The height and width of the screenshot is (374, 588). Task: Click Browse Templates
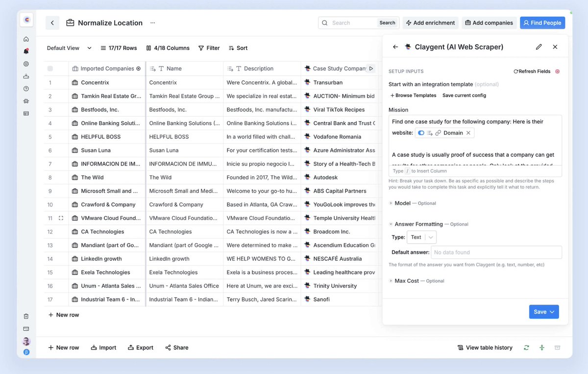click(413, 96)
